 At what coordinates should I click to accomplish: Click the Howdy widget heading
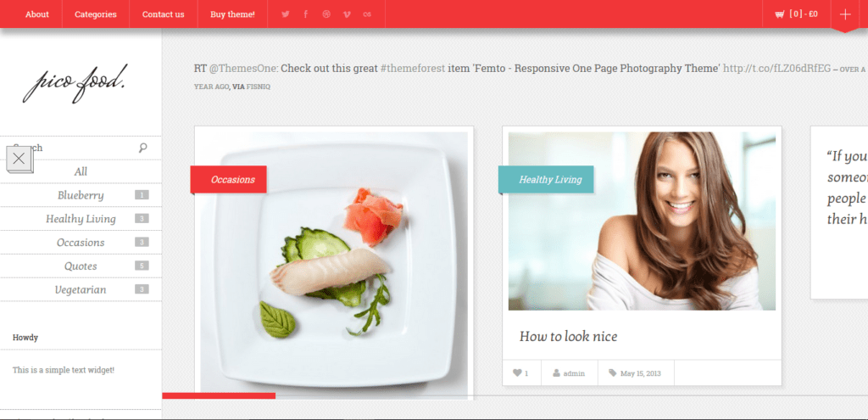25,338
